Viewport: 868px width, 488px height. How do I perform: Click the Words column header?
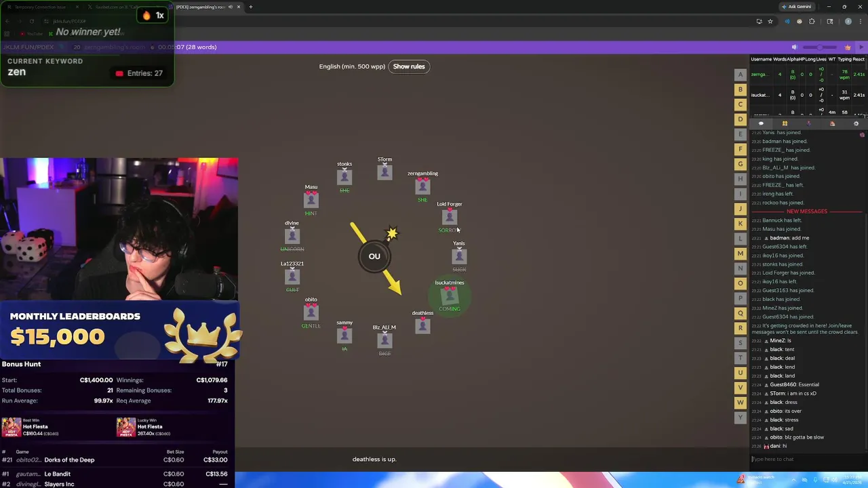click(x=780, y=59)
